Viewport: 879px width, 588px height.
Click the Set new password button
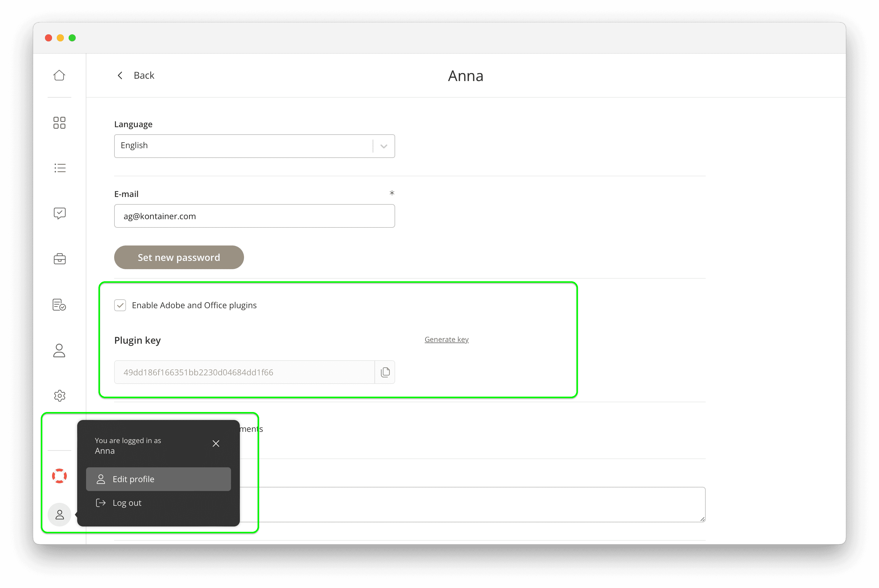click(x=179, y=257)
